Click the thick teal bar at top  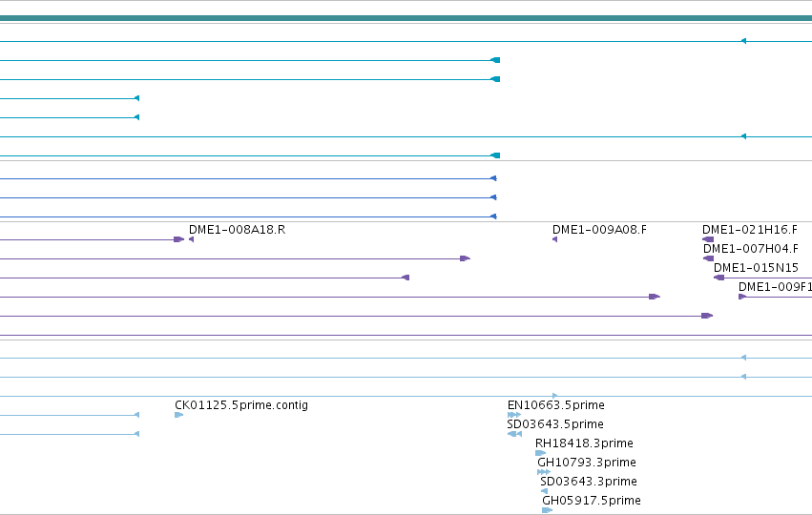coord(406,18)
